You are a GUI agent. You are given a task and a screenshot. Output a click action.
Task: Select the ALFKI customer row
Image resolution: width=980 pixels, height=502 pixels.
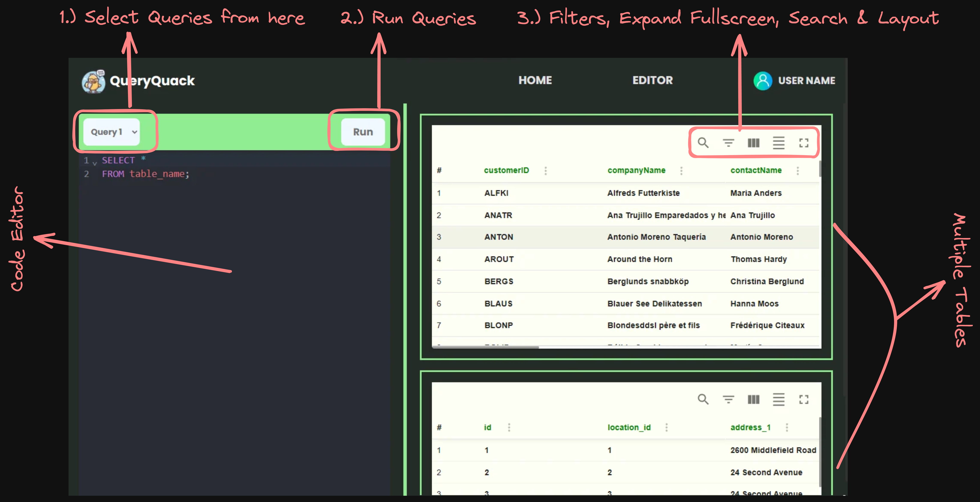(625, 193)
